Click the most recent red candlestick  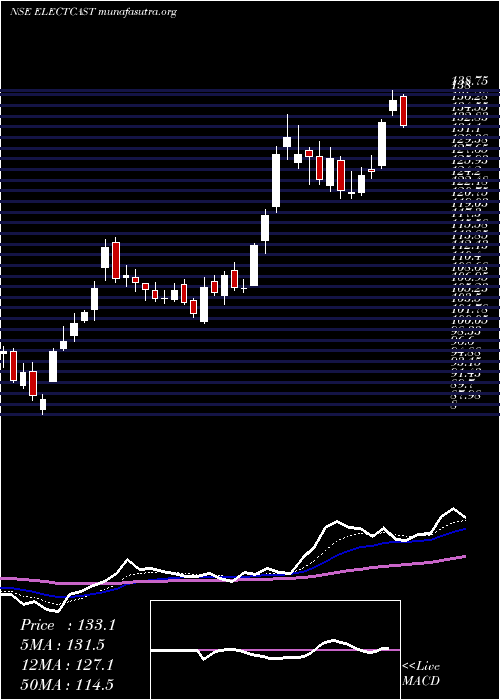(x=404, y=111)
